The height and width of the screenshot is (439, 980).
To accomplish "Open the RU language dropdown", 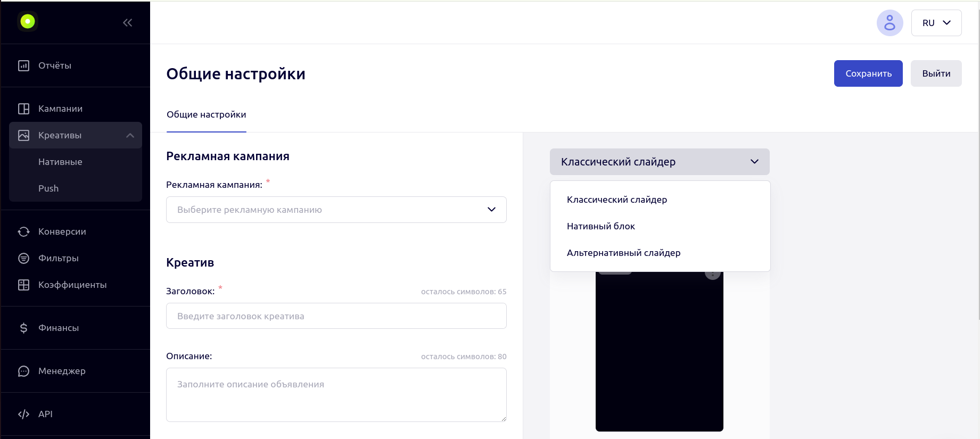I will click(x=936, y=23).
